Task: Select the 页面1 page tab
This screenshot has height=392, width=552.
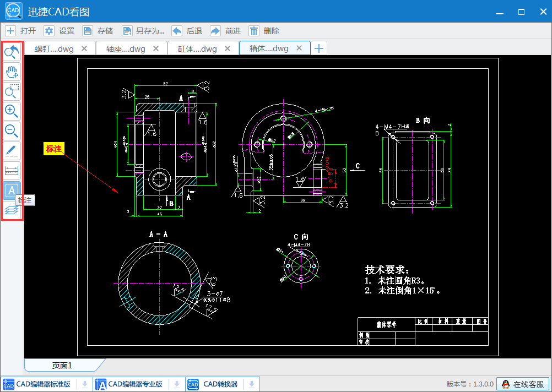Action: pos(62,365)
